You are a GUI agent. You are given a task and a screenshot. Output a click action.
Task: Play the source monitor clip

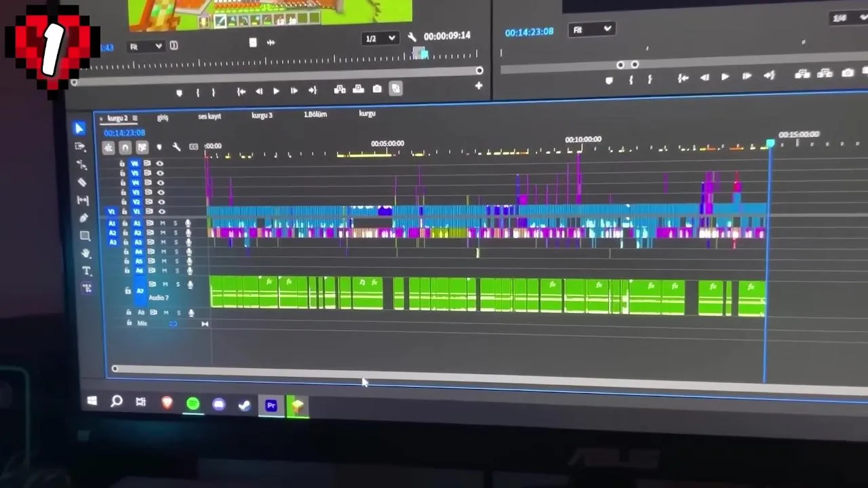[276, 91]
